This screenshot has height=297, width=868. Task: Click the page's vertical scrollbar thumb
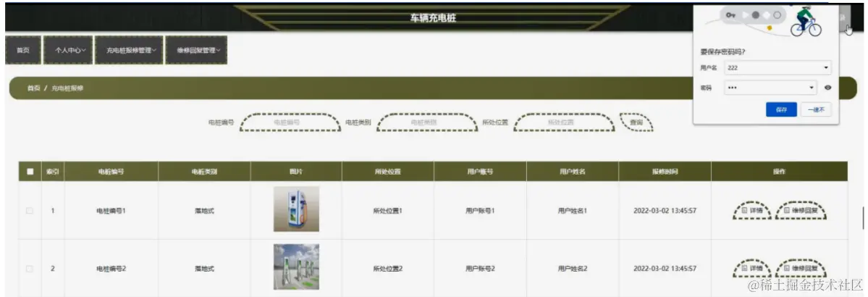(x=863, y=218)
